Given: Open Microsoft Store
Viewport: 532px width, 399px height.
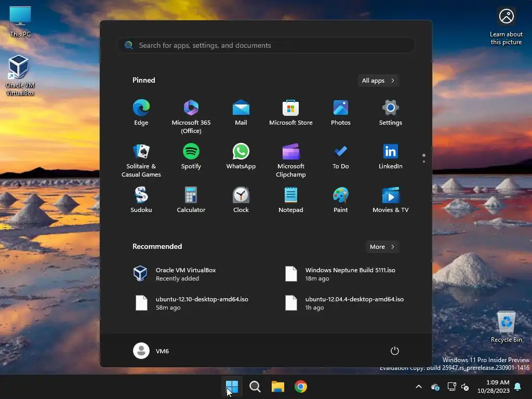Looking at the screenshot, I should [x=291, y=113].
